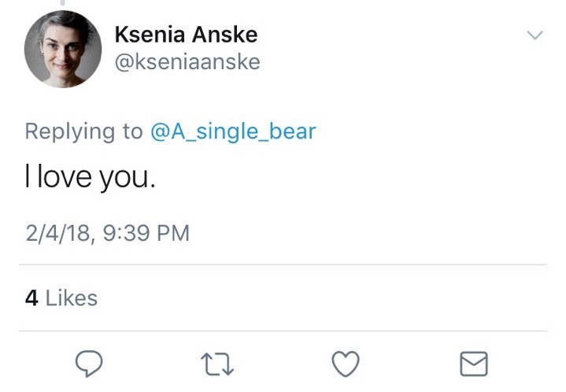
Task: Like the tweet with the heart icon
Action: tap(345, 363)
